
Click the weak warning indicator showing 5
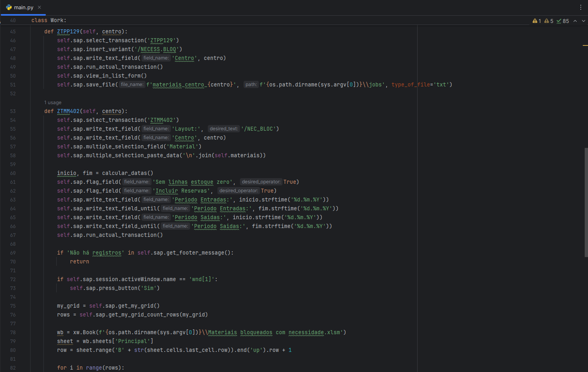[549, 21]
